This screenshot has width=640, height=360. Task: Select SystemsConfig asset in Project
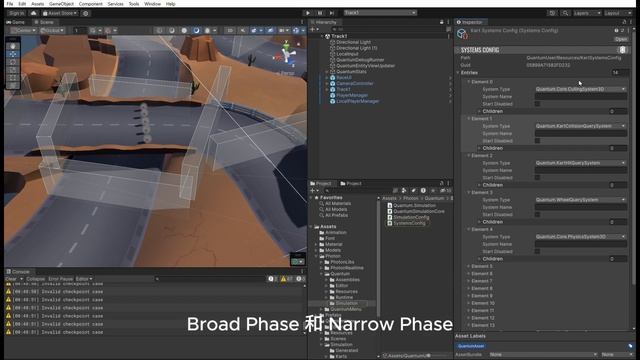[x=409, y=223]
